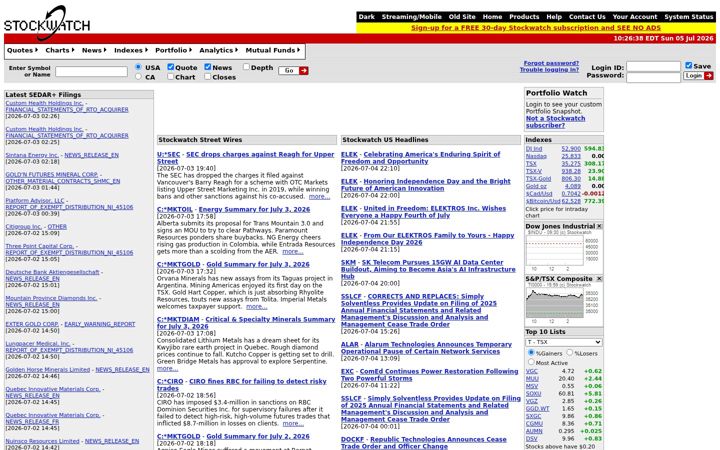Screen dimensions: 720x450
Task: Click Not a Stockwatch subscriber link
Action: point(556,122)
